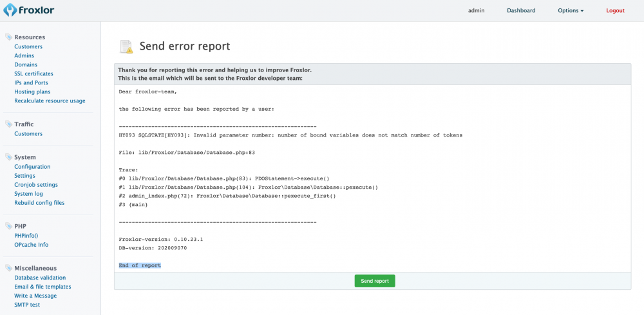Log out using the Logout link
Image resolution: width=644 pixels, height=315 pixels.
pyautogui.click(x=615, y=11)
